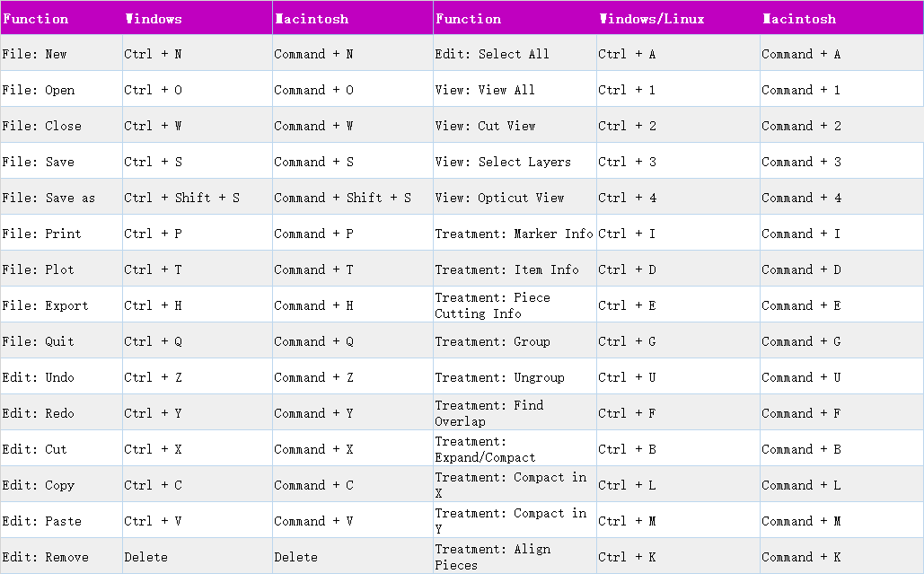Select the "Treatment: Marker Info" cell
Viewport: 924px width, 574px height.
(515, 234)
